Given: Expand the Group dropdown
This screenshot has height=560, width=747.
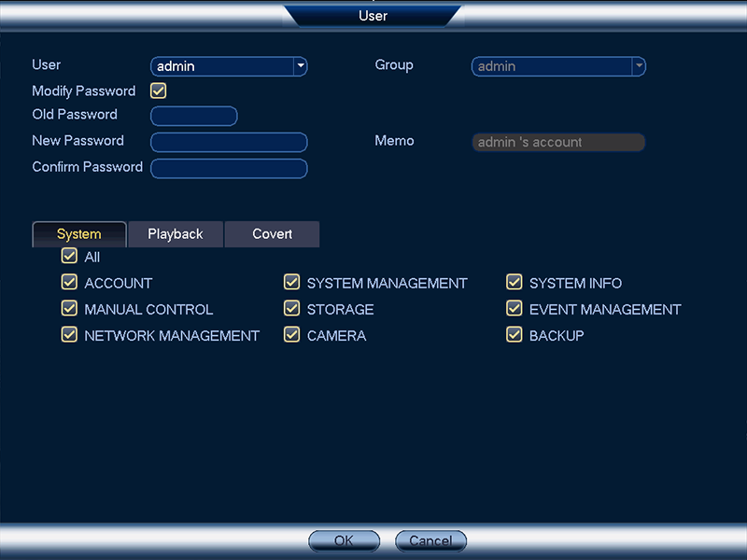Looking at the screenshot, I should tap(638, 66).
